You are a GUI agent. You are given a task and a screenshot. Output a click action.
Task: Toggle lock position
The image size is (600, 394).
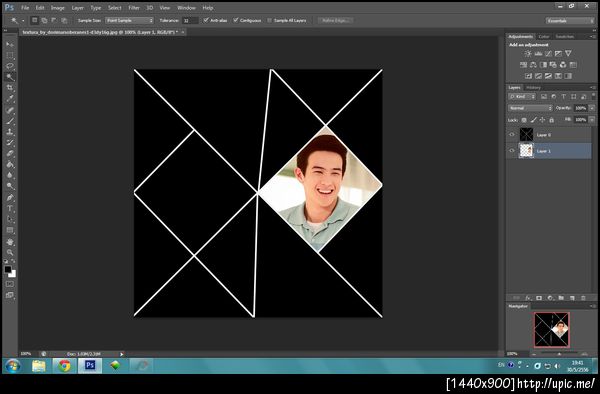542,120
